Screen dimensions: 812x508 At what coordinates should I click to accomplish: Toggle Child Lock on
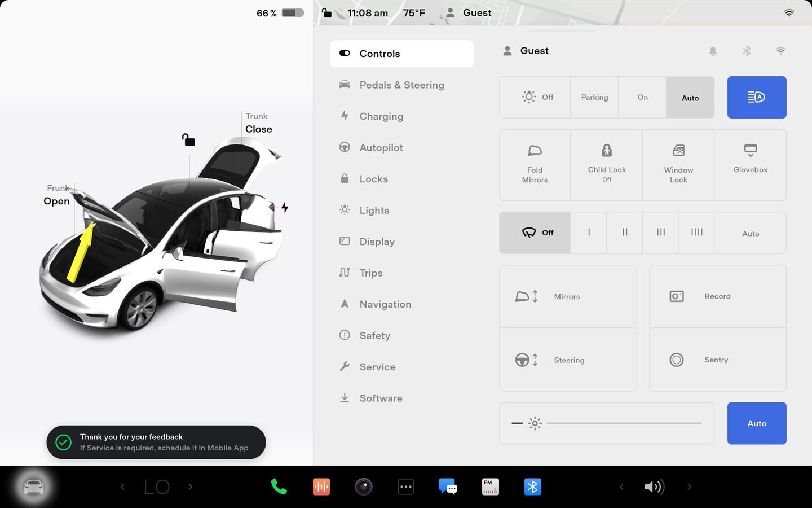click(606, 165)
